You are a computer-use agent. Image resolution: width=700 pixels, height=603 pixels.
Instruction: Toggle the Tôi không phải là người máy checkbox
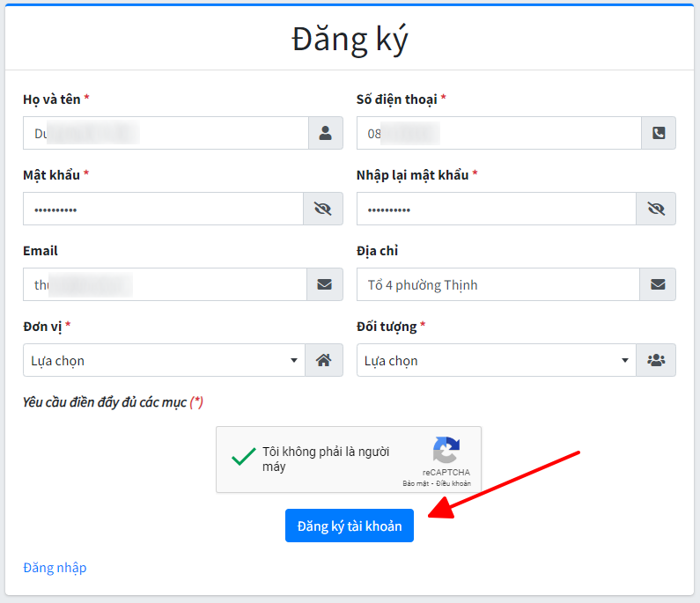(238, 459)
